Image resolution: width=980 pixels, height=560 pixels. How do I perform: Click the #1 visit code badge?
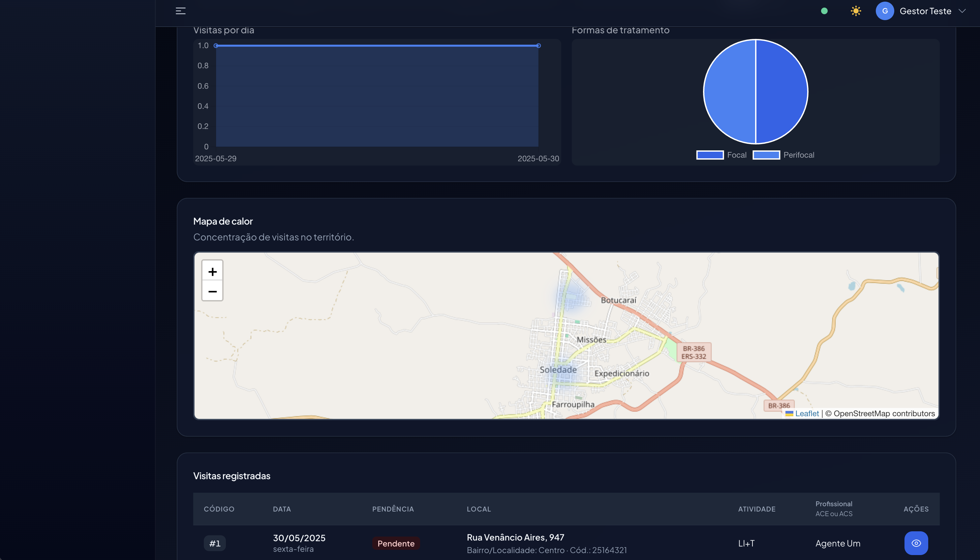click(x=215, y=543)
